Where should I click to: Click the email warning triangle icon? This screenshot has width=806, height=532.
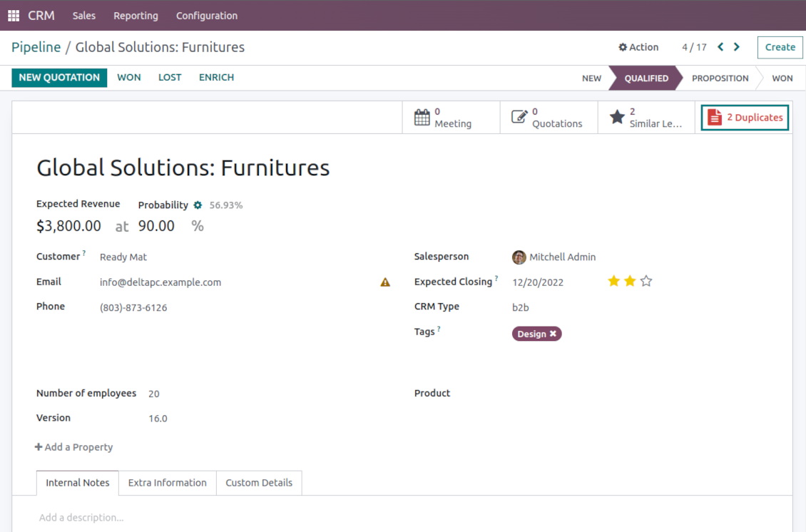coord(385,282)
